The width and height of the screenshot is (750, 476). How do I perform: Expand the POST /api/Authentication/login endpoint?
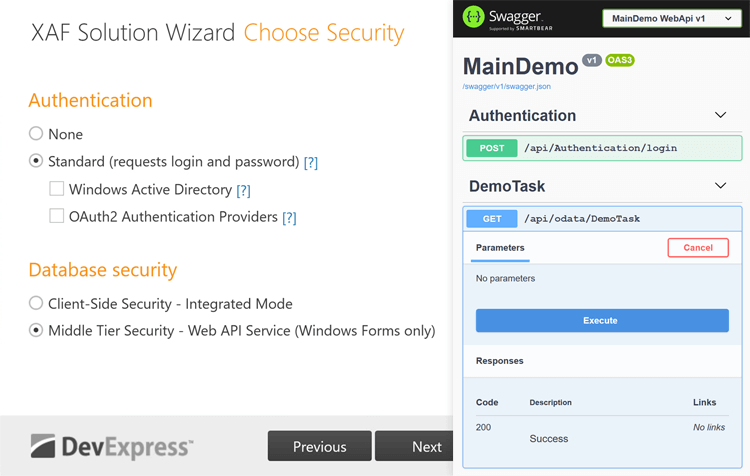(x=602, y=148)
